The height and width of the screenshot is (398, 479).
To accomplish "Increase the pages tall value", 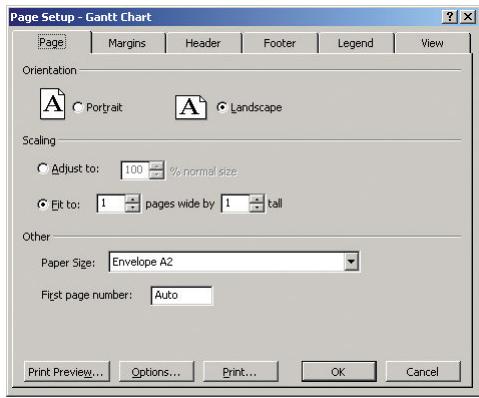I will (257, 199).
